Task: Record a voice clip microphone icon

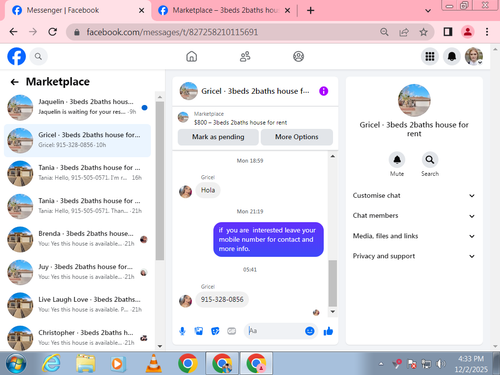Action: [x=182, y=331]
